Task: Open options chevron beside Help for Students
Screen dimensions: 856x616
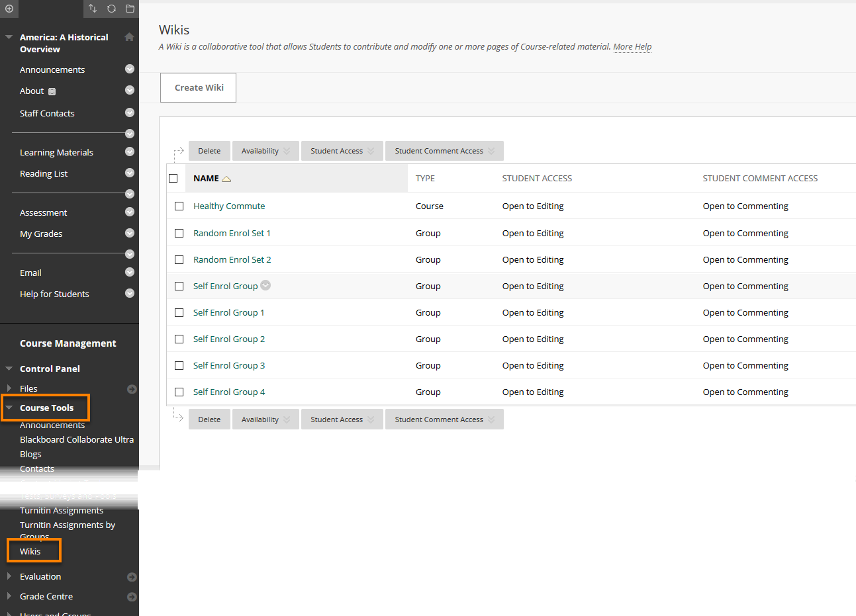Action: 130,293
